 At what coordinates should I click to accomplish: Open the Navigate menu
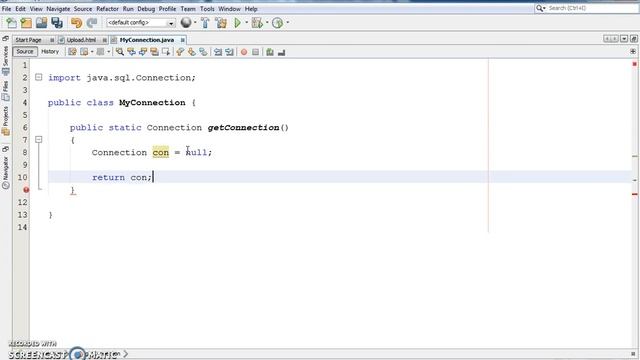point(58,9)
